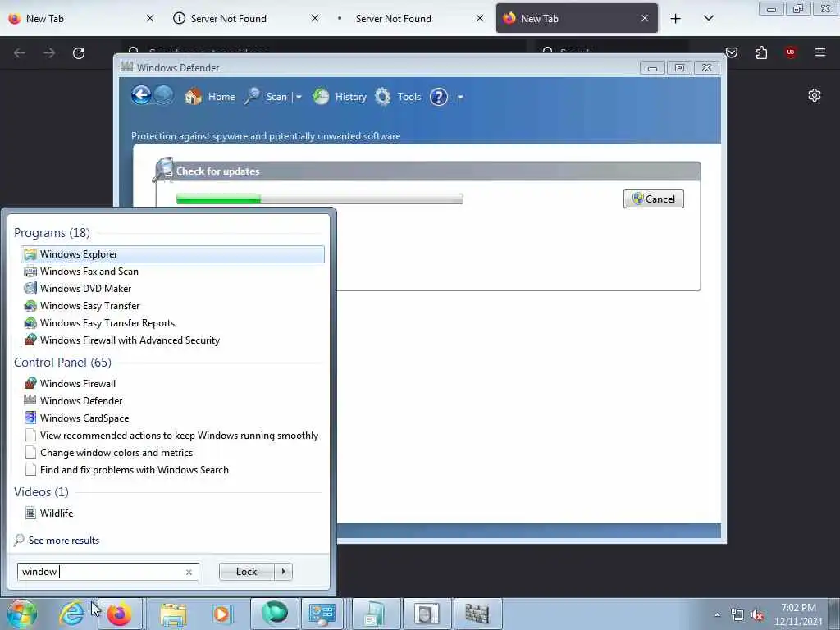Image resolution: width=840 pixels, height=630 pixels.
Task: Open the Firefox hamburger application menu
Action: (820, 52)
